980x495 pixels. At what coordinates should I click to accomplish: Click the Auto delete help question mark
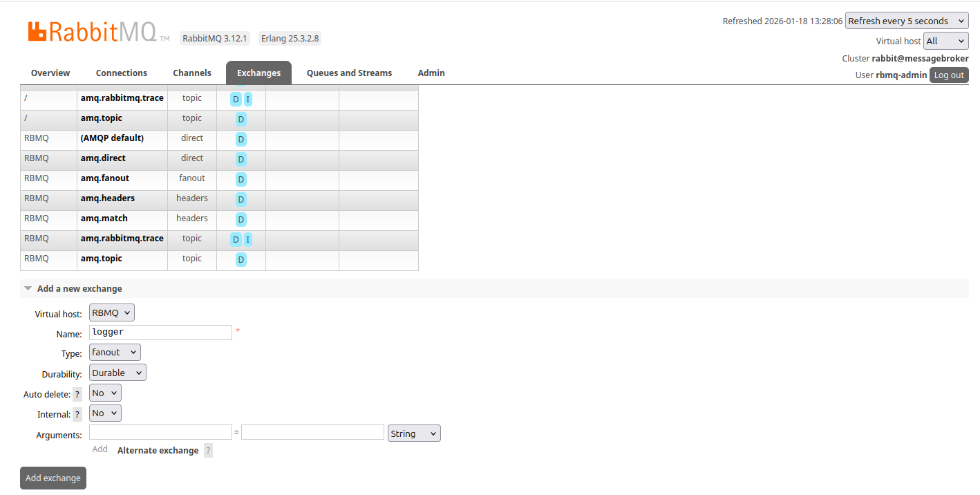[x=77, y=394]
